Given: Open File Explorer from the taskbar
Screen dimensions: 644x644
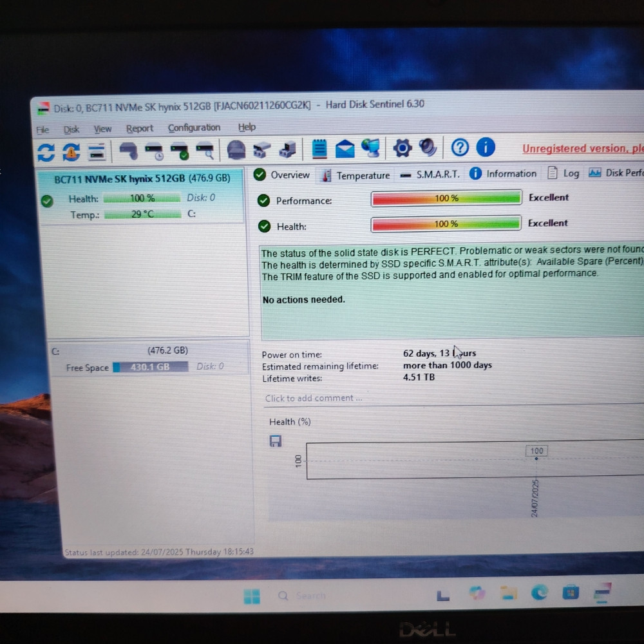Looking at the screenshot, I should point(509,593).
